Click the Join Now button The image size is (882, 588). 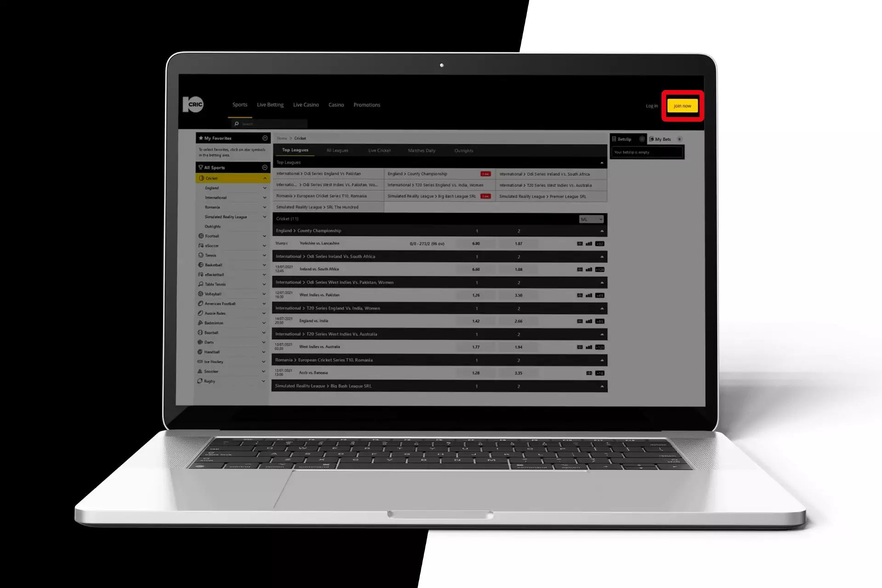click(682, 106)
